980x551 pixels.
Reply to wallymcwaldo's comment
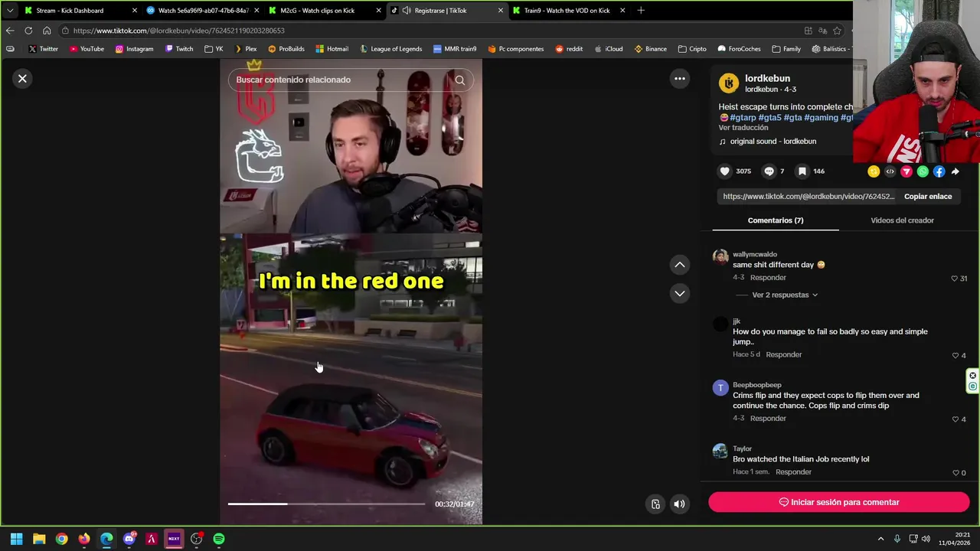coord(768,278)
